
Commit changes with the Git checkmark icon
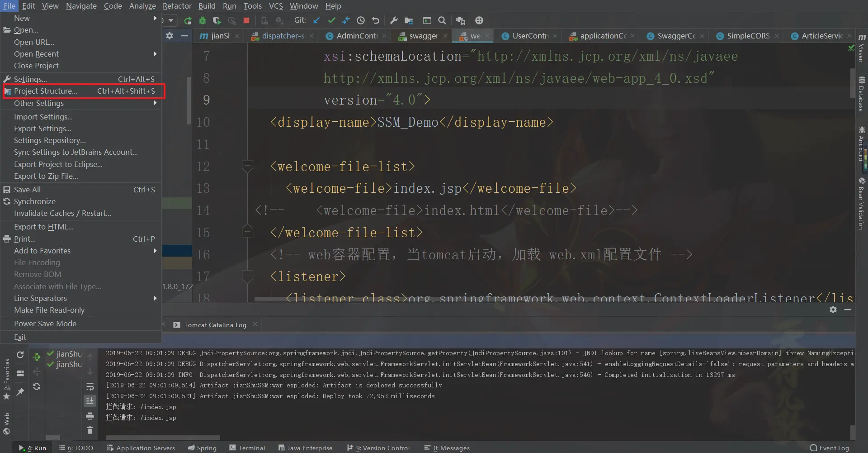[331, 20]
